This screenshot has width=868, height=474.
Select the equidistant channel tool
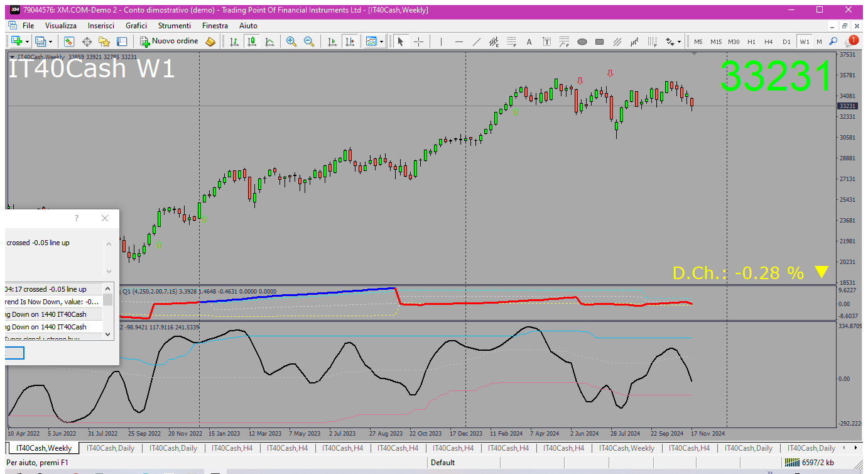(x=494, y=41)
